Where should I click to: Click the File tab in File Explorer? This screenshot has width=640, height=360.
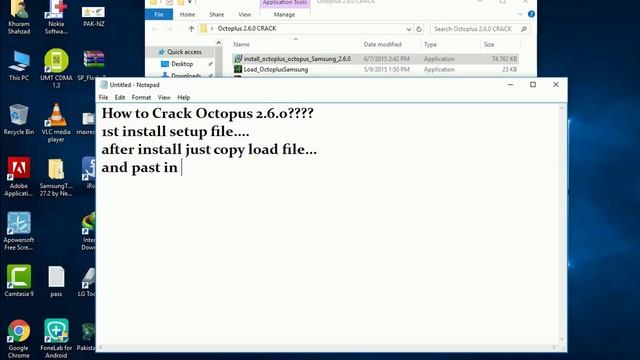(159, 14)
